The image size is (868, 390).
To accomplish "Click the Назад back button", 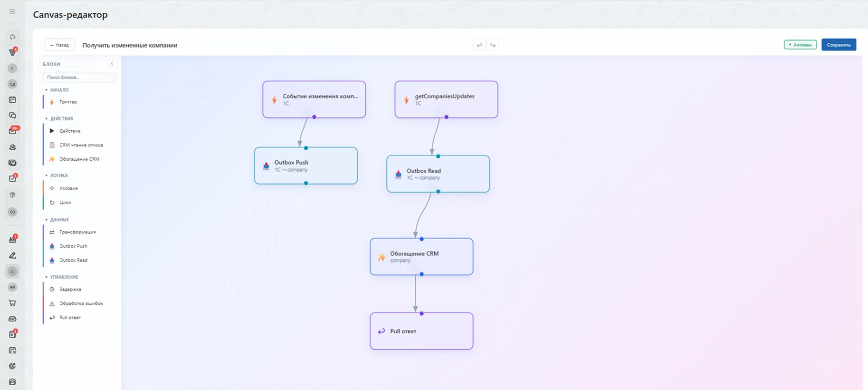I will 59,45.
